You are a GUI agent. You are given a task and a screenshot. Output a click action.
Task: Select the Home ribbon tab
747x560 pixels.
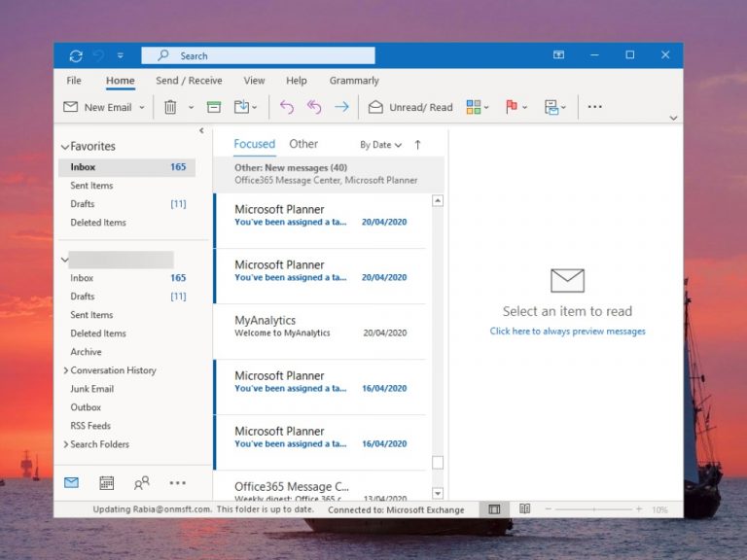pos(120,81)
